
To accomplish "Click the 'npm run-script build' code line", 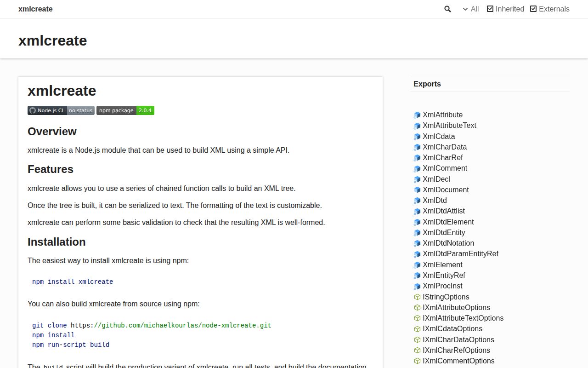I will point(71,345).
